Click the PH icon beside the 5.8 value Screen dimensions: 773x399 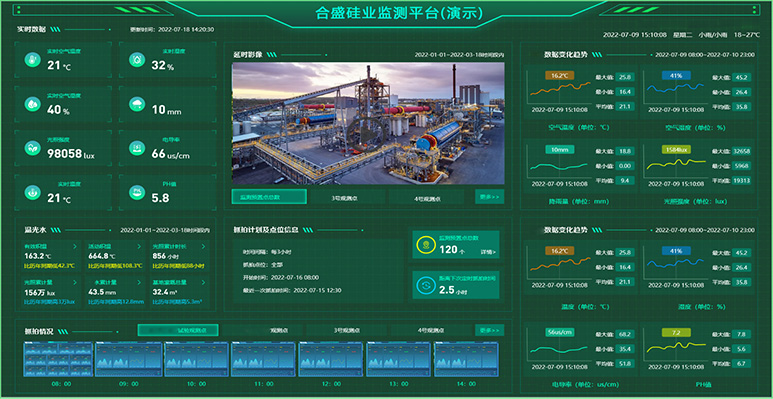[137, 192]
